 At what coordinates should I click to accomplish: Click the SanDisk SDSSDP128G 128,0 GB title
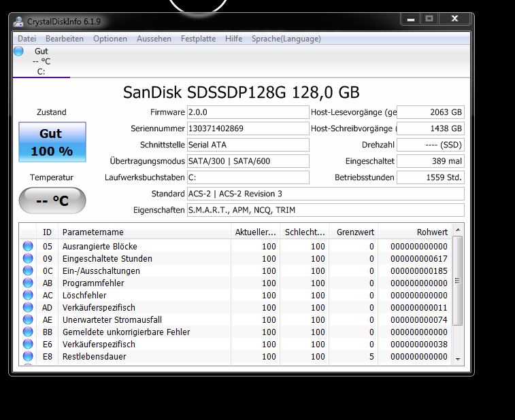point(241,92)
